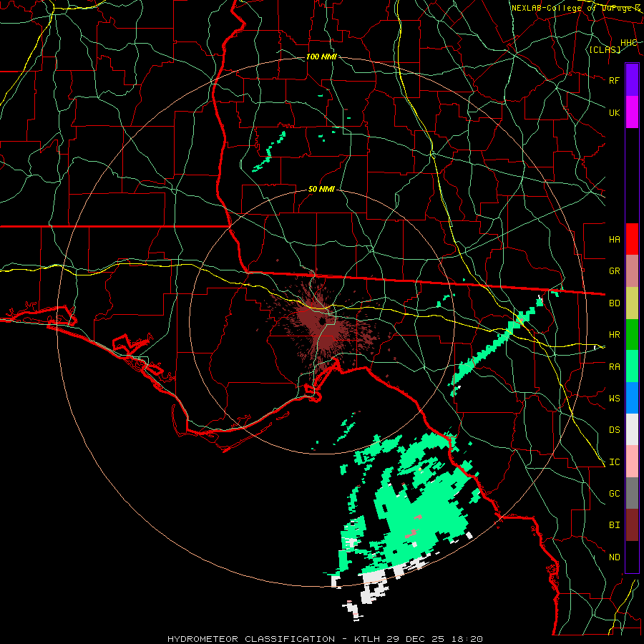
Task: Click the 50 NMI range ring label
Action: pyautogui.click(x=321, y=189)
